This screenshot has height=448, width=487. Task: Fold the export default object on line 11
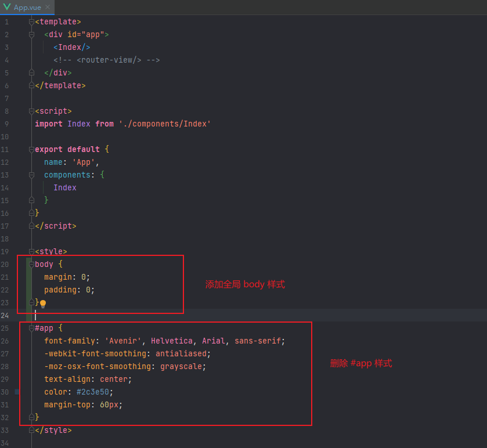tap(31, 149)
